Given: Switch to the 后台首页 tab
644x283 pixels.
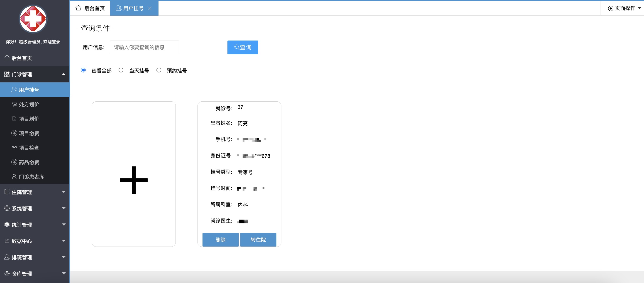Looking at the screenshot, I should pos(90,8).
